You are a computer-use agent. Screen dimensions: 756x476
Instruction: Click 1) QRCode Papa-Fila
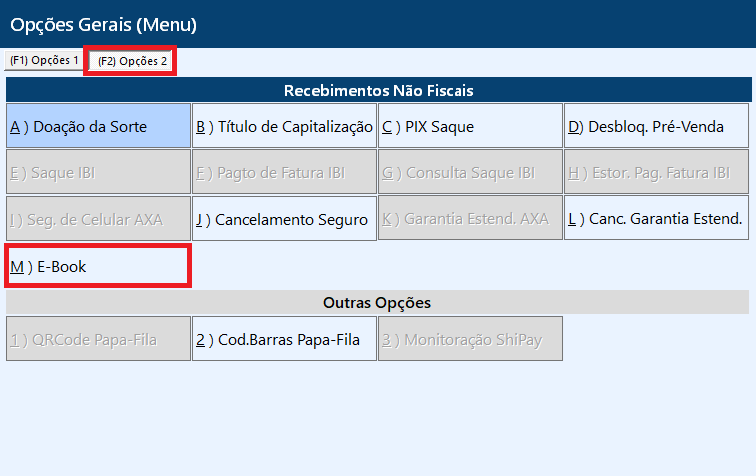(98, 339)
